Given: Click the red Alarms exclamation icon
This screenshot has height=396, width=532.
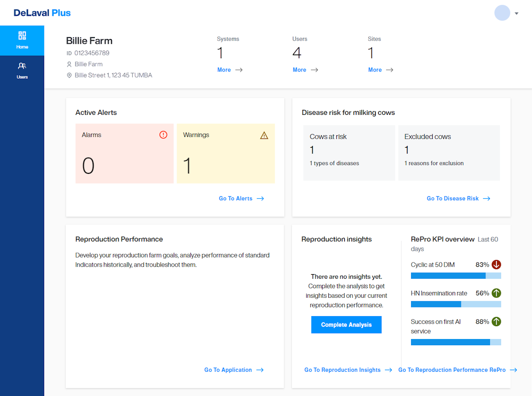Looking at the screenshot, I should 163,135.
